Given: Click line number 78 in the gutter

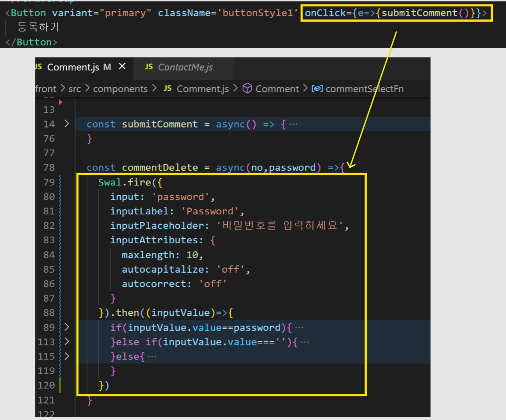Looking at the screenshot, I should tap(49, 167).
